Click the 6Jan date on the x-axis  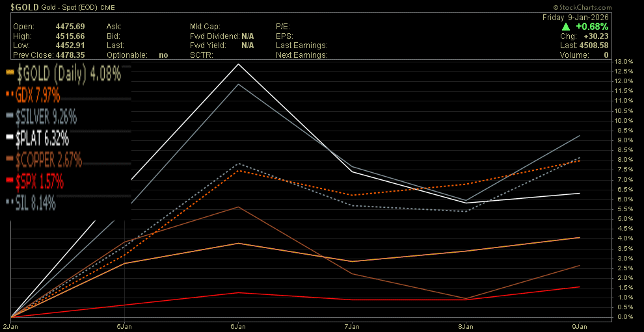click(238, 326)
